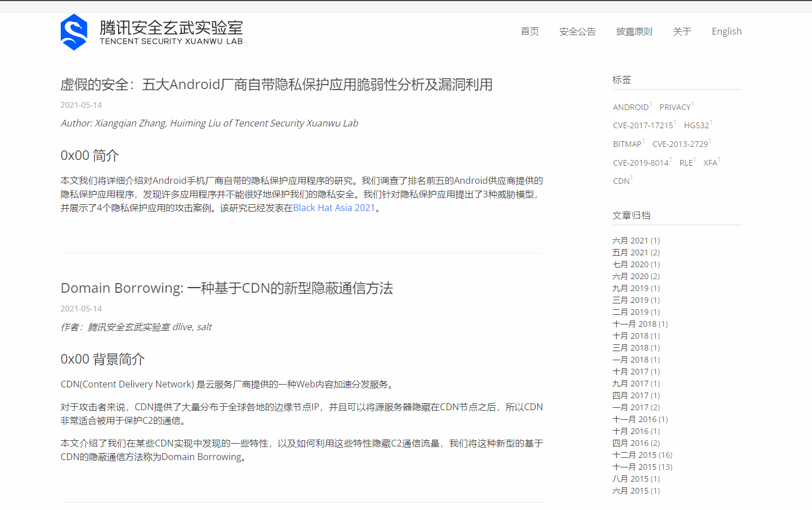Select the CVE-2019-8014 tag
This screenshot has height=510, width=812.
[641, 163]
